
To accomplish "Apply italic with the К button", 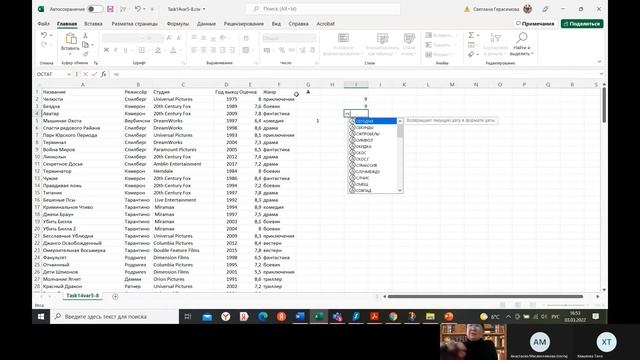I will (x=116, y=50).
